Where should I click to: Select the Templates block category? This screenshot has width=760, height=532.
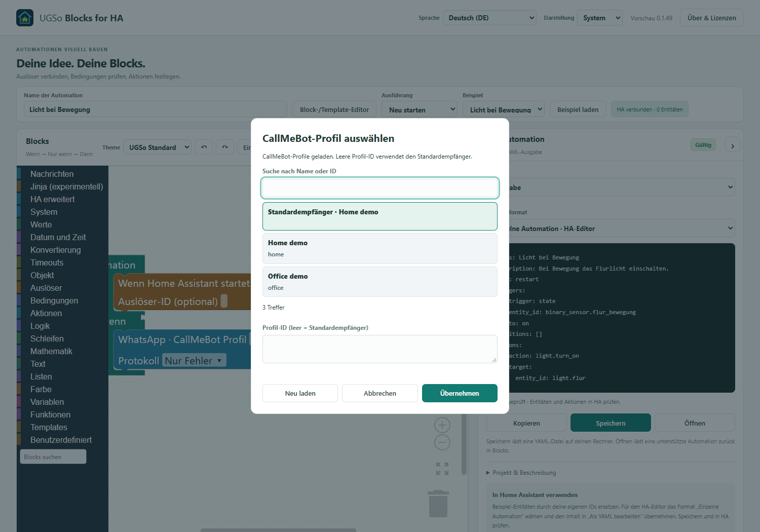click(x=49, y=427)
